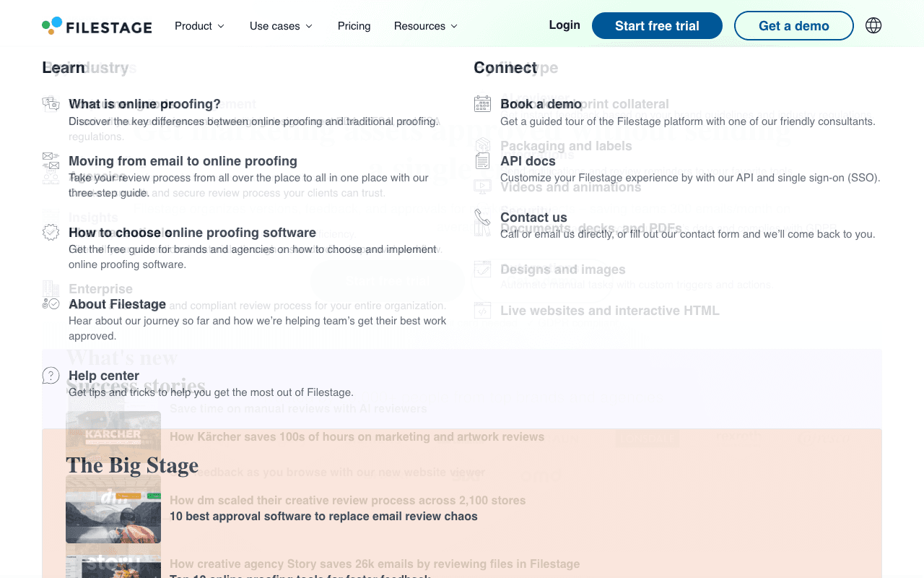This screenshot has height=578, width=924.
Task: Click 'Get a guided tour' description text
Action: (x=688, y=121)
